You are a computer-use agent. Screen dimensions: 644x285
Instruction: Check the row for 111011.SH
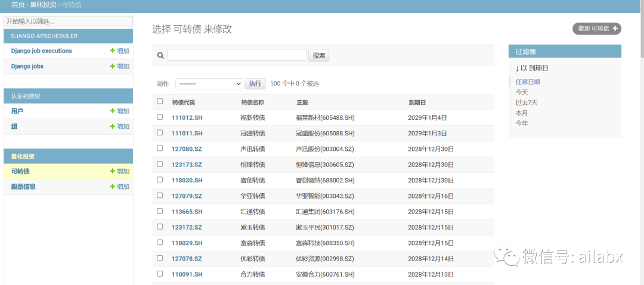pyautogui.click(x=160, y=132)
